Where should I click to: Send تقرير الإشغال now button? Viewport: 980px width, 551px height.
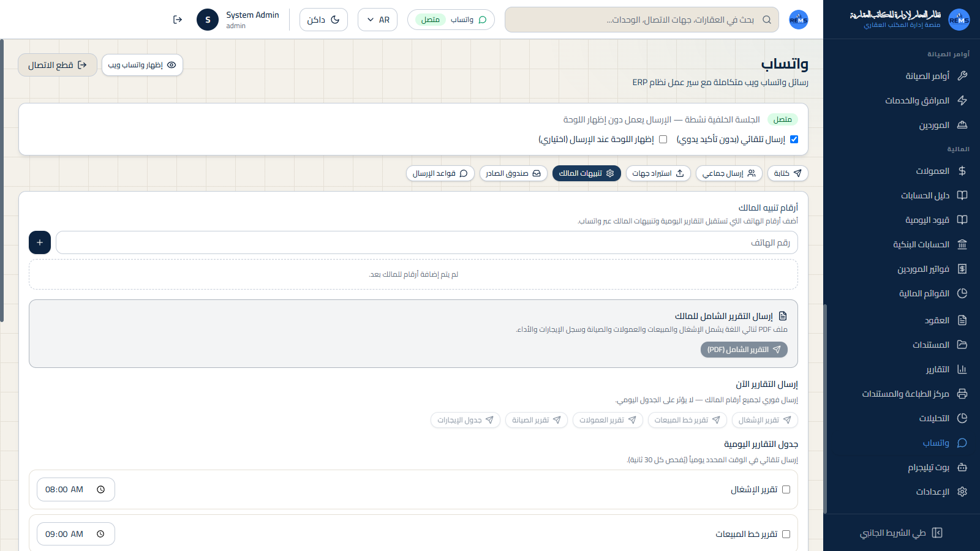click(765, 420)
